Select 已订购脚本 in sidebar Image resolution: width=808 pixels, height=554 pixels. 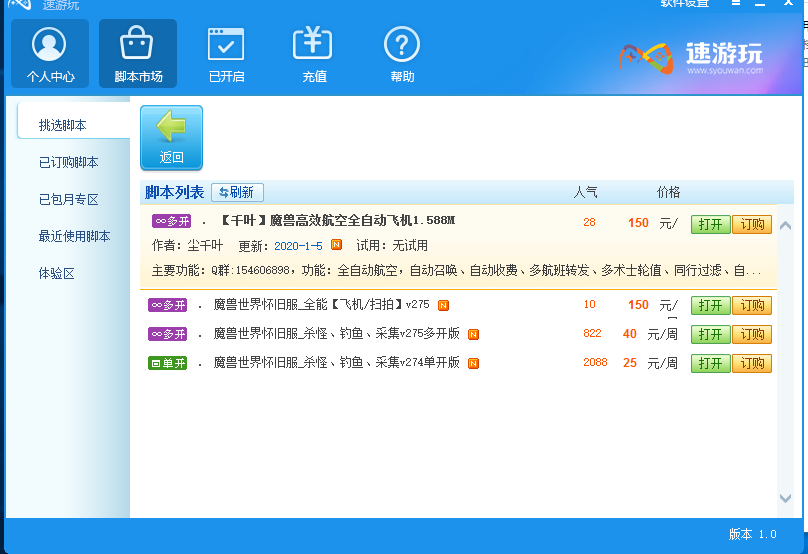[69, 162]
